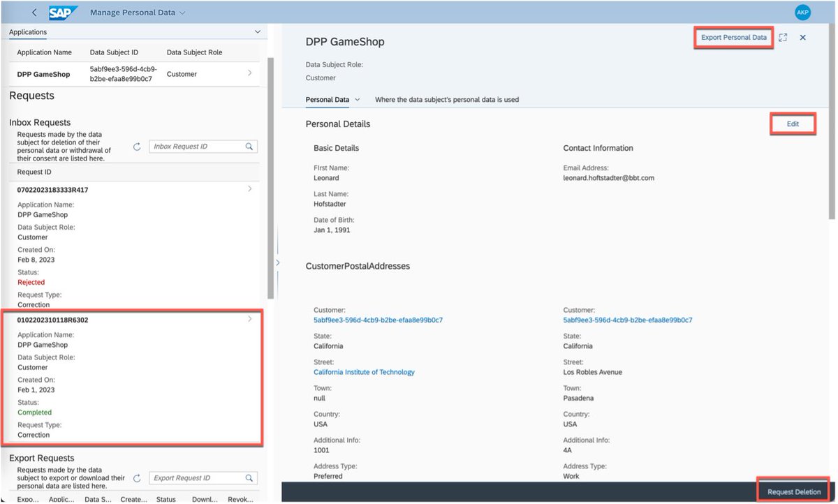Click Export Personal Data button
The image size is (838, 504).
[733, 38]
